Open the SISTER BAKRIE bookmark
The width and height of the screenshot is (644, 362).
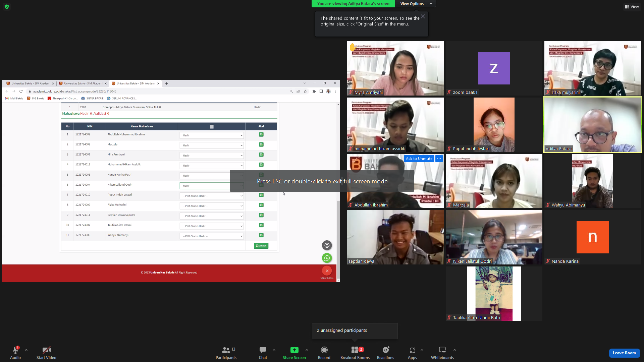tap(92, 99)
